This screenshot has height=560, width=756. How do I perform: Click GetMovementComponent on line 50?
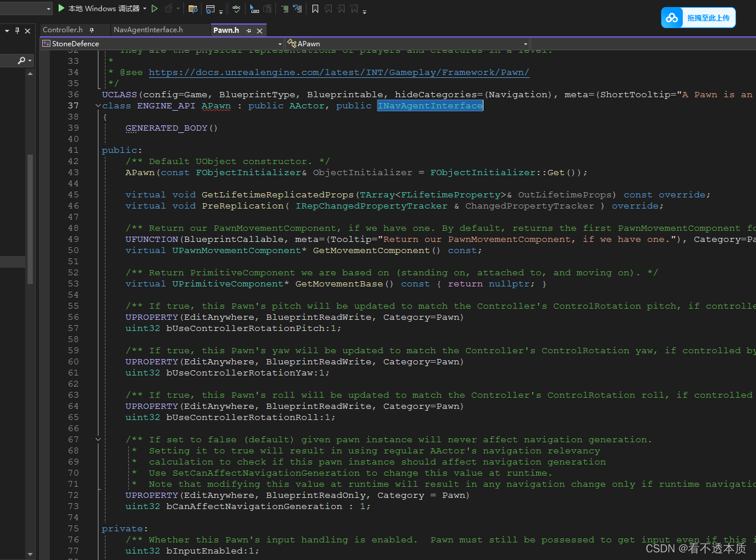tap(371, 251)
